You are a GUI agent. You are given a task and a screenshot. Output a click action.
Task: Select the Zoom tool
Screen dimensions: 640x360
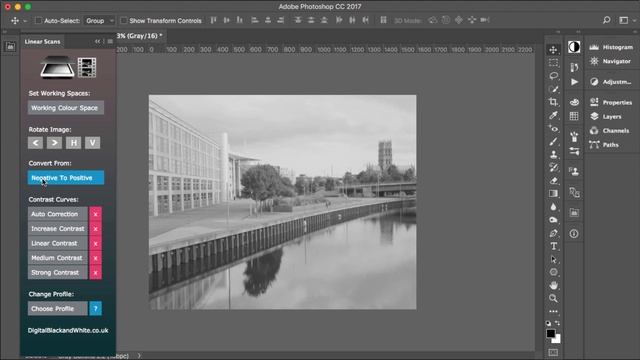pyautogui.click(x=553, y=298)
